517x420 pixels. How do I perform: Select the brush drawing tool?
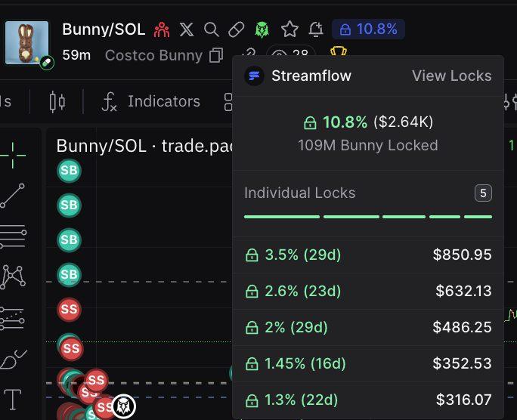[x=13, y=359]
